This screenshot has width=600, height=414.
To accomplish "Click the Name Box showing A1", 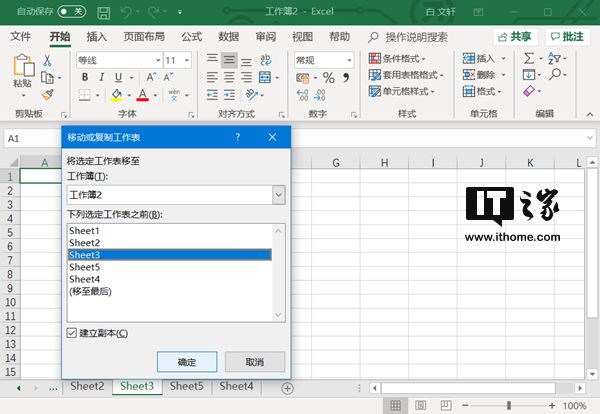I will pos(31,139).
